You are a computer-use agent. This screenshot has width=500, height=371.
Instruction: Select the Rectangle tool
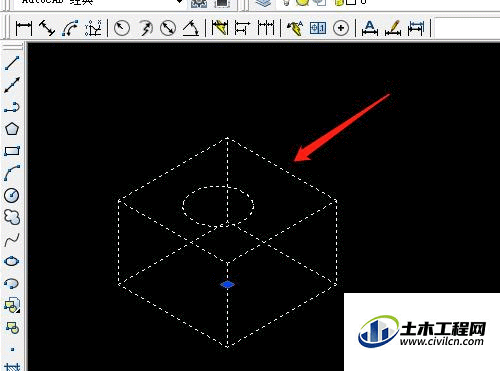point(12,151)
